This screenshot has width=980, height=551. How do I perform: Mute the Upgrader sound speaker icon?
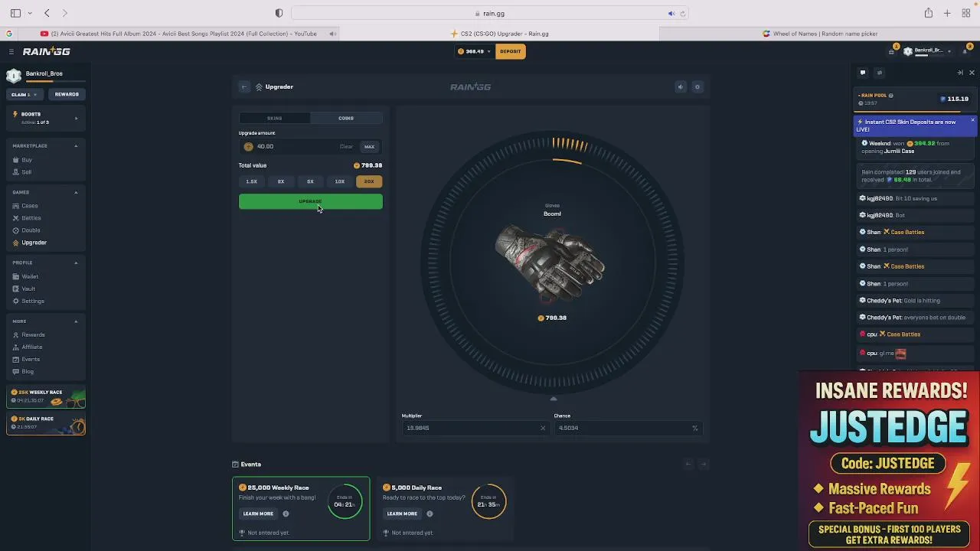coord(680,87)
